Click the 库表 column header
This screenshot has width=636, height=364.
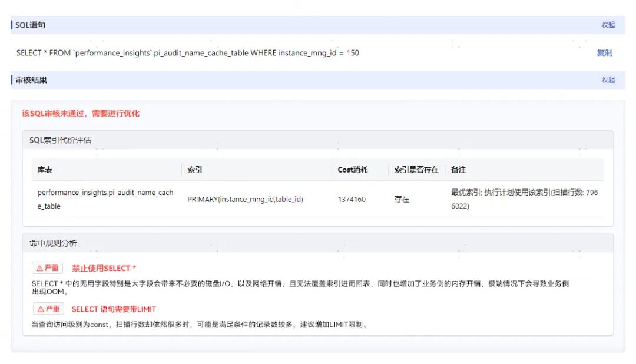(x=45, y=170)
